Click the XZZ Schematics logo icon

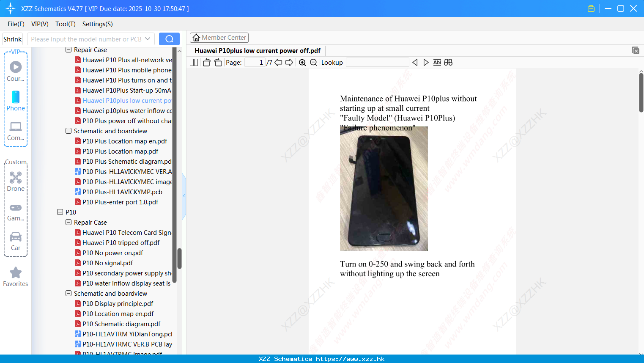[11, 8]
